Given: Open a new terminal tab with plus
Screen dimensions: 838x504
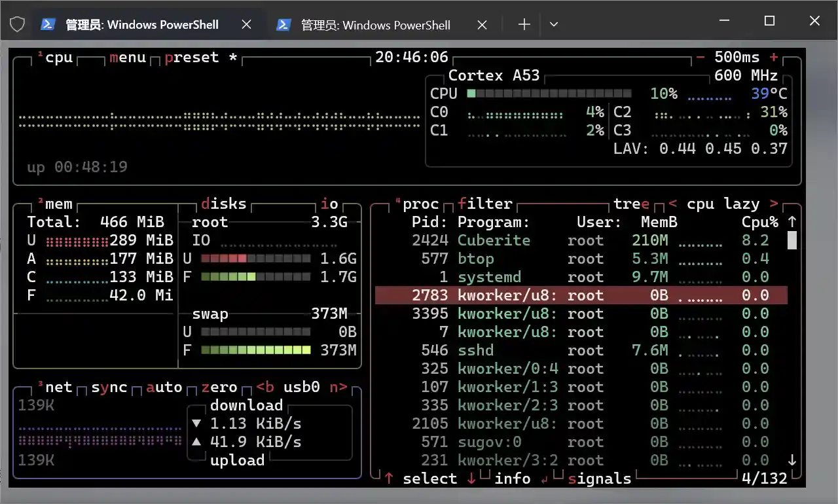Looking at the screenshot, I should coord(524,24).
